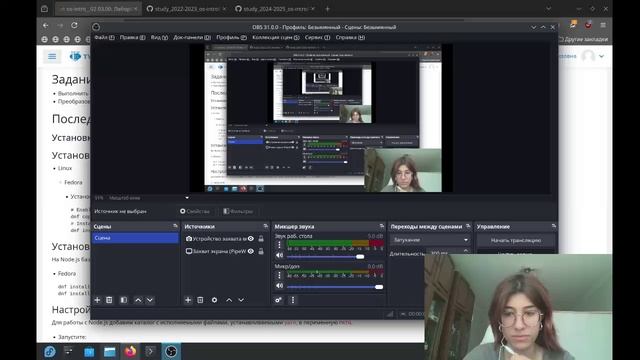The image size is (640, 360).
Task: Undock the Источники panel
Action: coord(266,226)
